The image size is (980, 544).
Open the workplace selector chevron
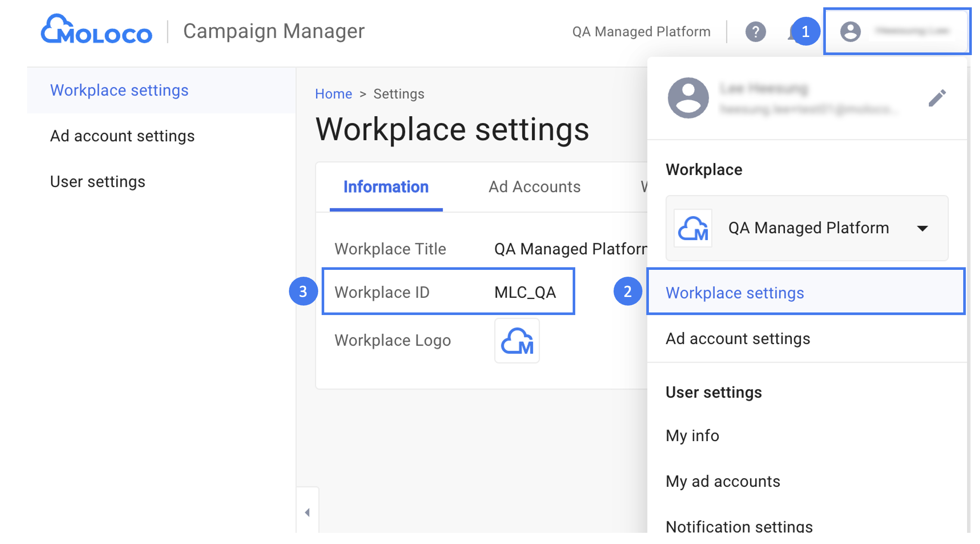(923, 228)
